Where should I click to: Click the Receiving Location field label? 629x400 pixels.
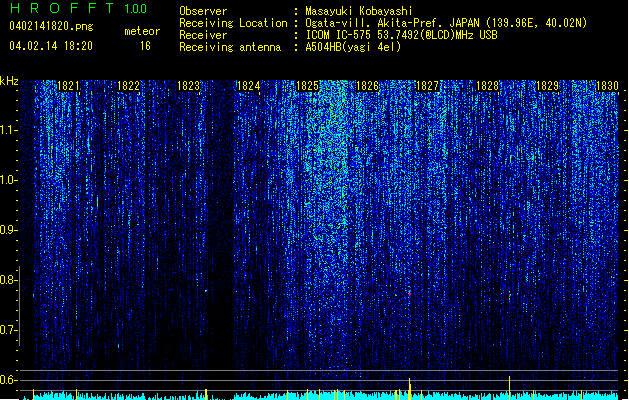[233, 23]
